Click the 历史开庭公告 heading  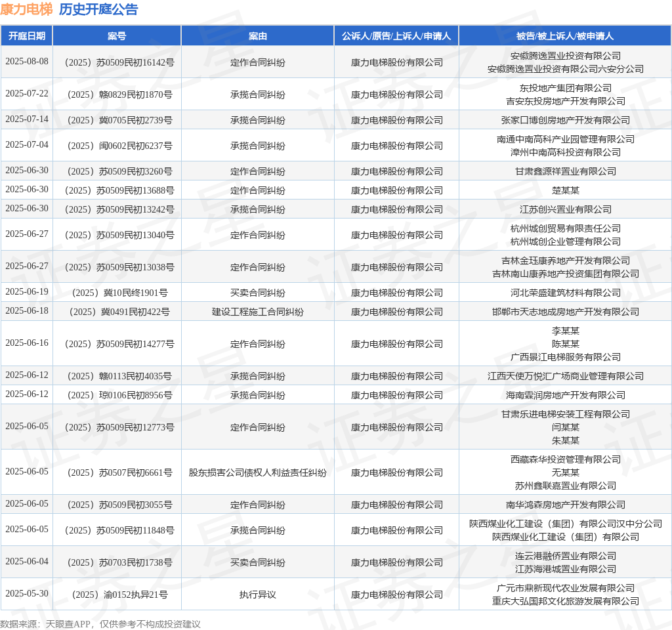click(x=98, y=9)
